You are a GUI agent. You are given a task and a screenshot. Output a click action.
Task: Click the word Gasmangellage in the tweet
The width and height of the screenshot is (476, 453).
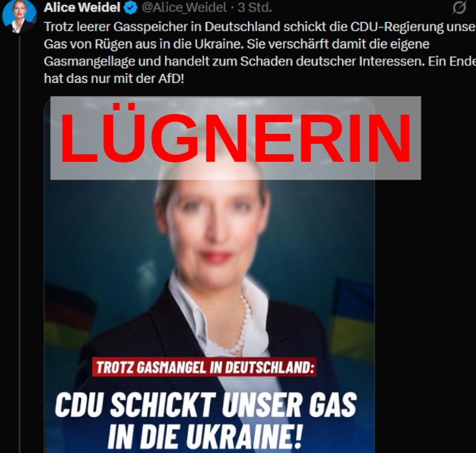89,61
